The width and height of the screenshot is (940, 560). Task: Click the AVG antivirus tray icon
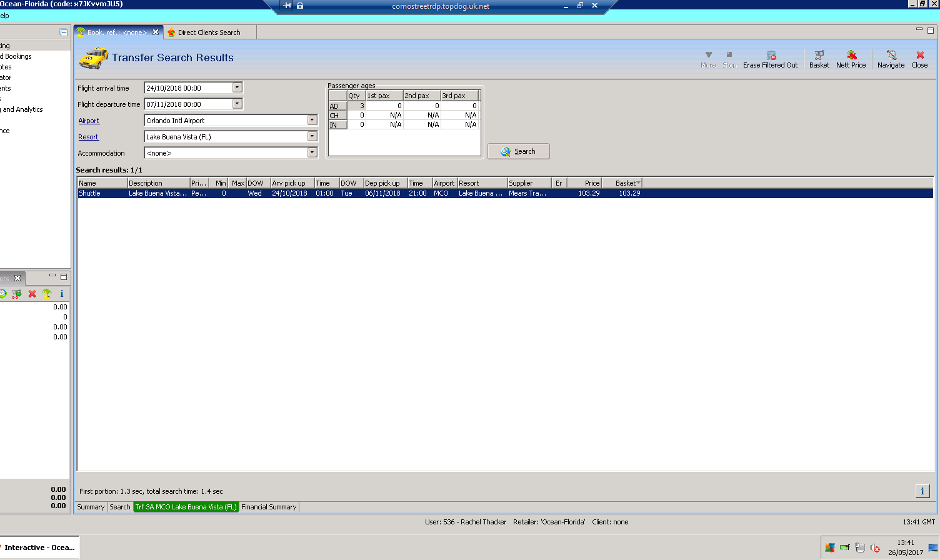coord(830,548)
